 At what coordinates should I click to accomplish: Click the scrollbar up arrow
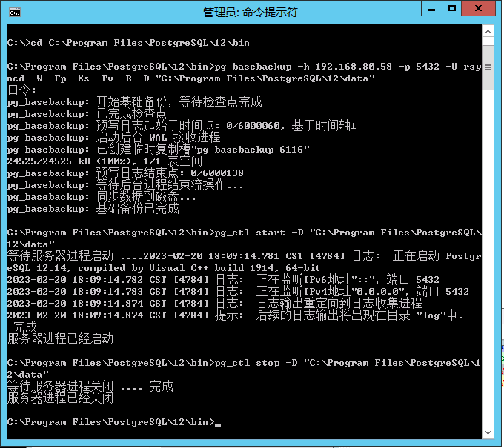click(487, 31)
